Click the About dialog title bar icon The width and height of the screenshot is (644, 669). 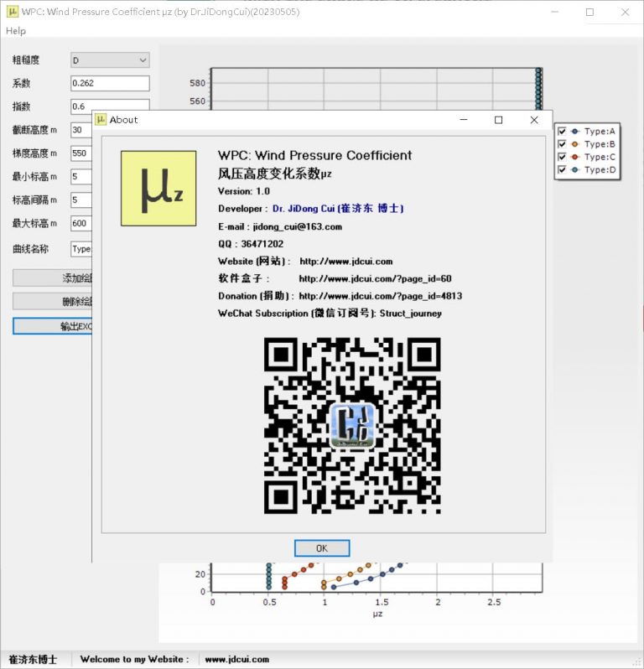click(x=101, y=120)
